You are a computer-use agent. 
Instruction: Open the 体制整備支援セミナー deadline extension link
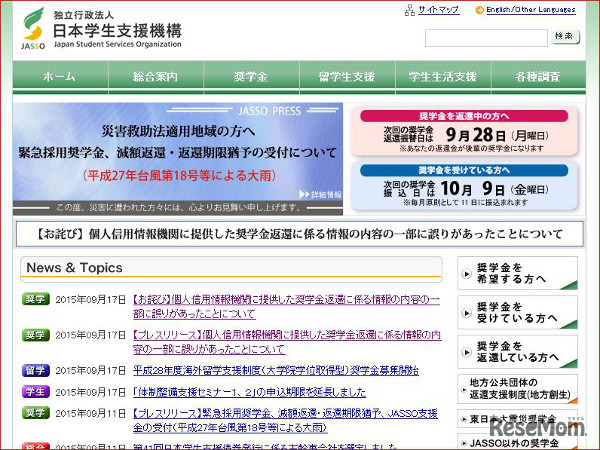coord(249,392)
